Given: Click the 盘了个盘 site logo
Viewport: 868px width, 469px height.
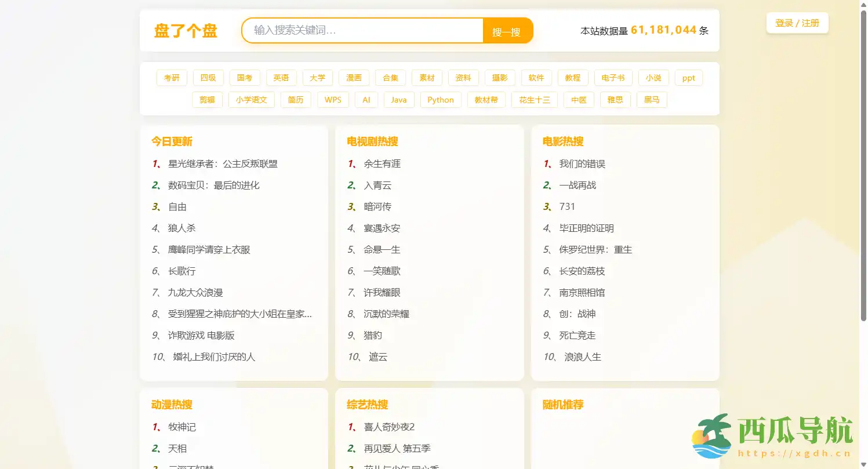Looking at the screenshot, I should coord(186,31).
